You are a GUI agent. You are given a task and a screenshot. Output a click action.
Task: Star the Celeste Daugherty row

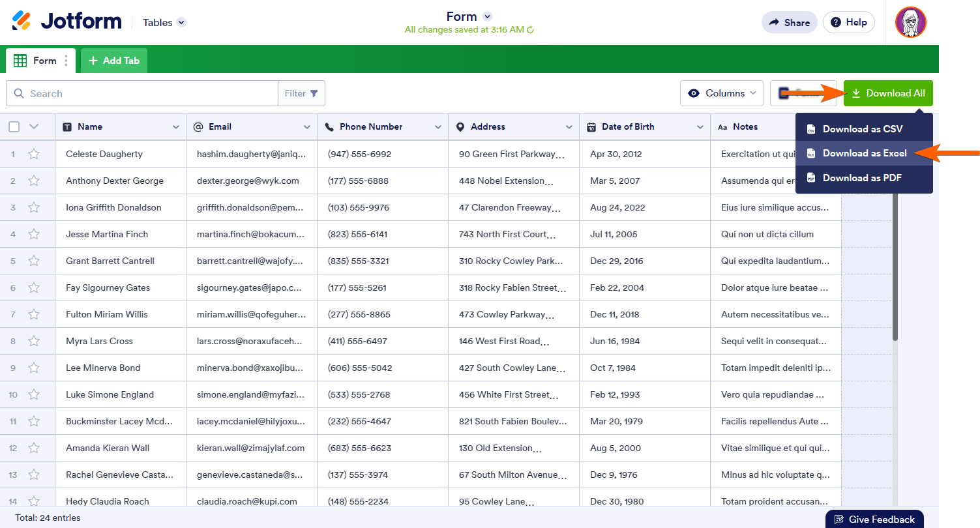pos(34,154)
